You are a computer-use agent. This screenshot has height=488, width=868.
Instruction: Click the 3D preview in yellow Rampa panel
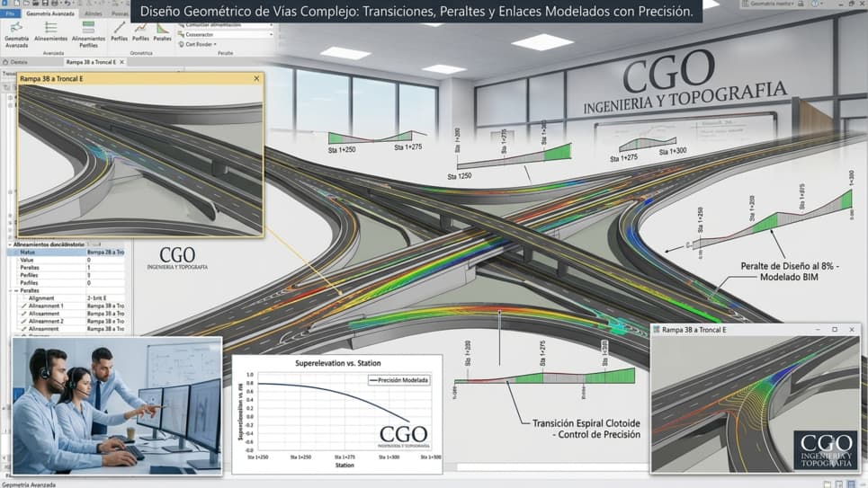click(140, 161)
